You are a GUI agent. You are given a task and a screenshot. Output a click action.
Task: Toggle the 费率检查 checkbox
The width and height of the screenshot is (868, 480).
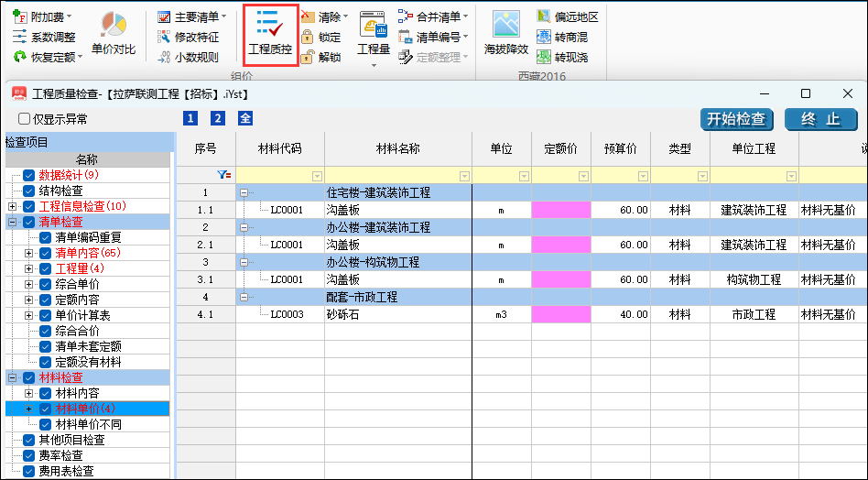29,455
